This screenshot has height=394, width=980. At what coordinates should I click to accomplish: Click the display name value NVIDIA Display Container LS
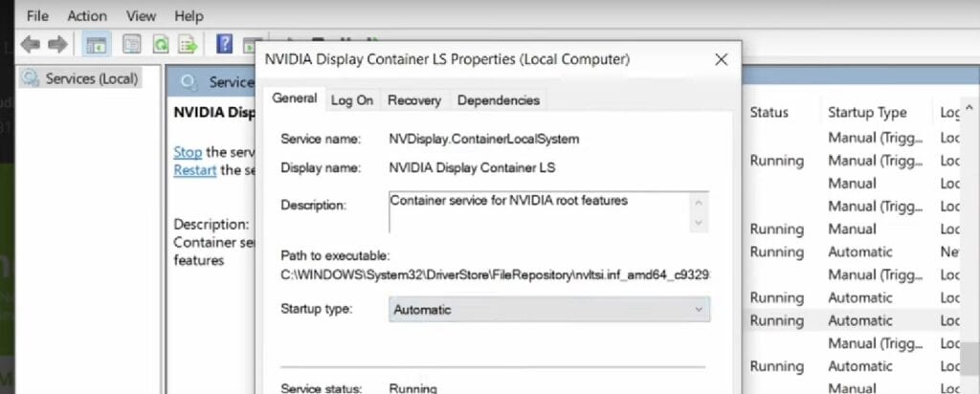[472, 167]
